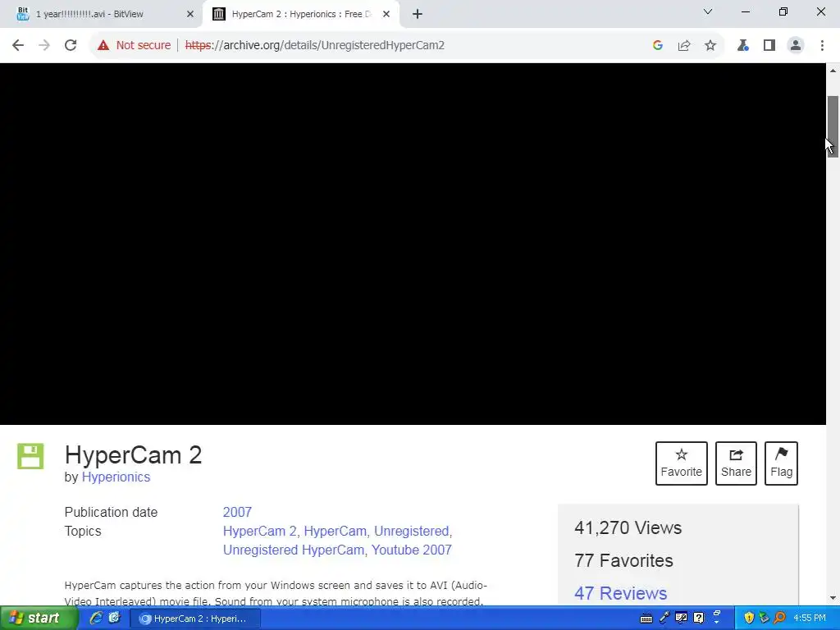This screenshot has width=840, height=630.
Task: Favorite this item
Action: 681,463
